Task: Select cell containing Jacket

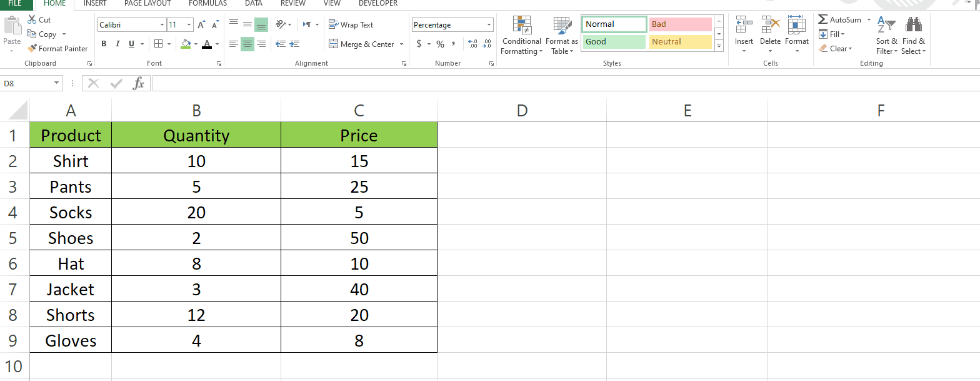Action: point(71,289)
